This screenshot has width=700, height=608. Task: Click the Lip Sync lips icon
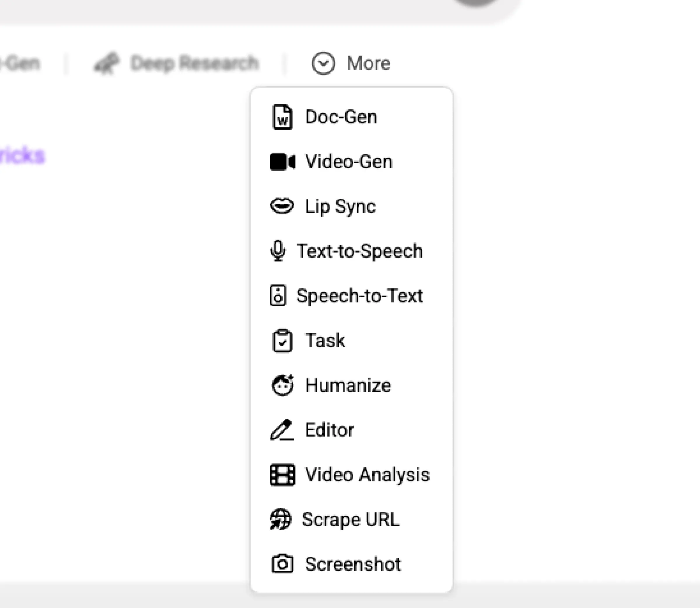click(x=282, y=206)
